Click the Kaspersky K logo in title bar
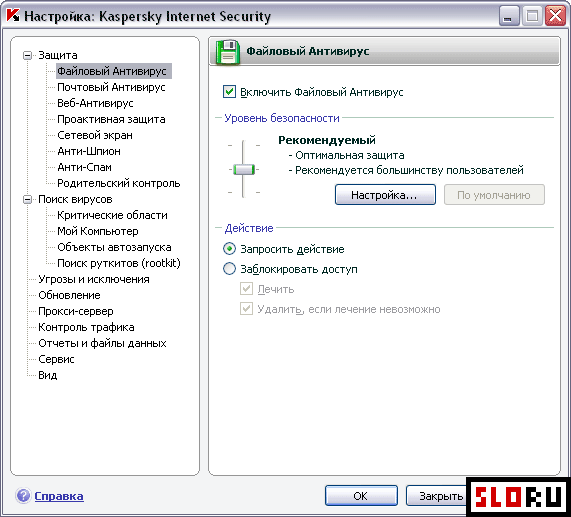 tap(13, 16)
